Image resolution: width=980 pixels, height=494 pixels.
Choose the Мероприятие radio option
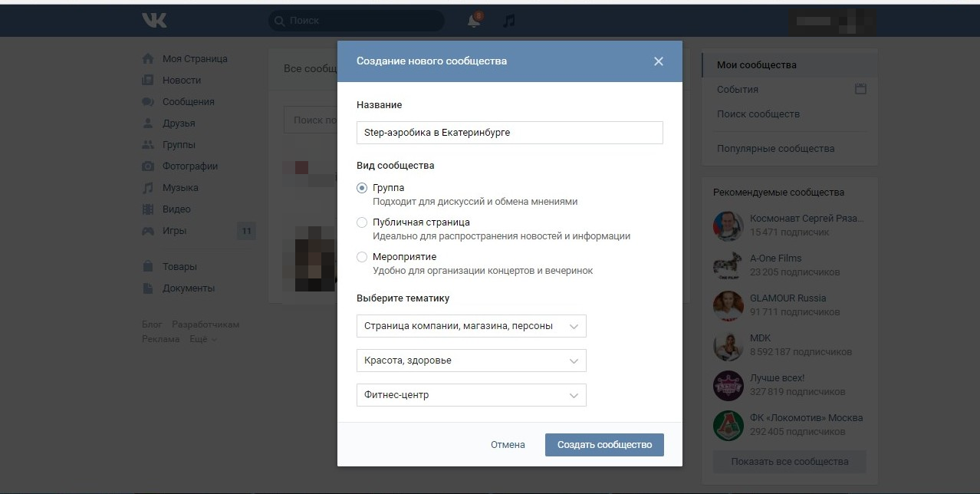point(362,257)
